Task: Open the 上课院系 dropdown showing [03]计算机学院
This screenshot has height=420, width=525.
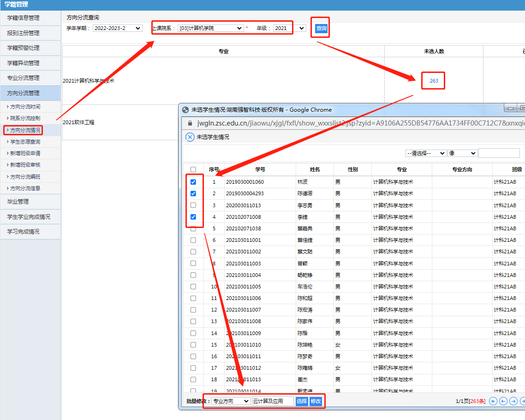Action: tap(211, 28)
